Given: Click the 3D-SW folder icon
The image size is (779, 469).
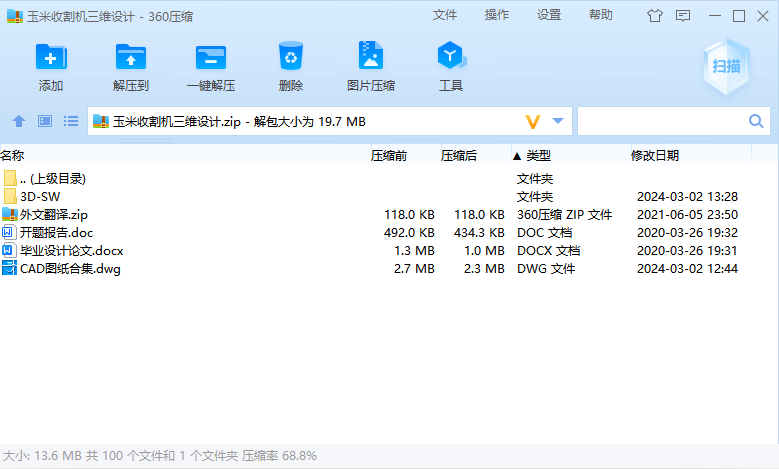Looking at the screenshot, I should (10, 196).
